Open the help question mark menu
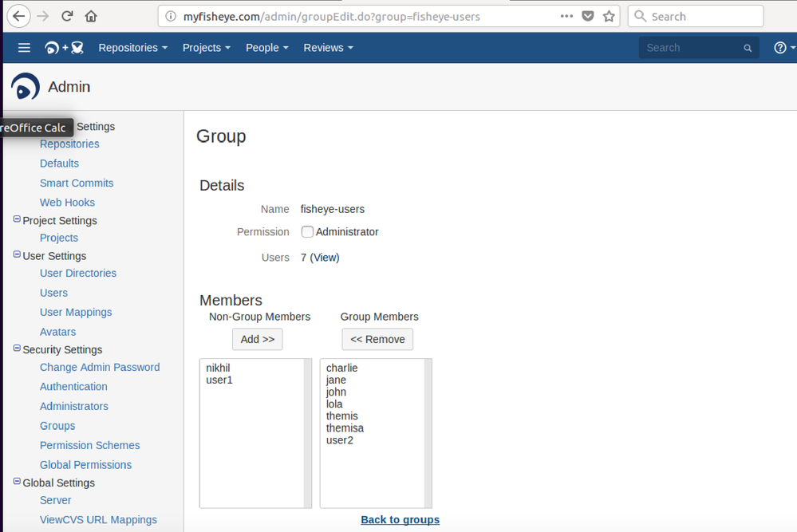The height and width of the screenshot is (532, 797). click(x=783, y=48)
